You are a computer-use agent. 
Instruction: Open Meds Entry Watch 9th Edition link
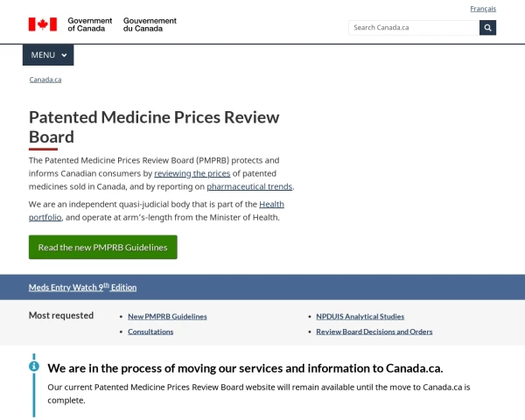pos(82,287)
